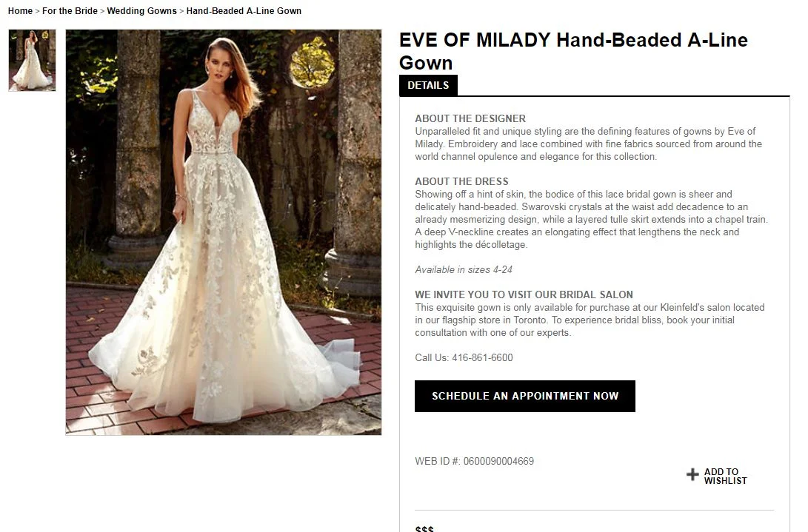Click the large bridal gown product photo

pyautogui.click(x=224, y=232)
